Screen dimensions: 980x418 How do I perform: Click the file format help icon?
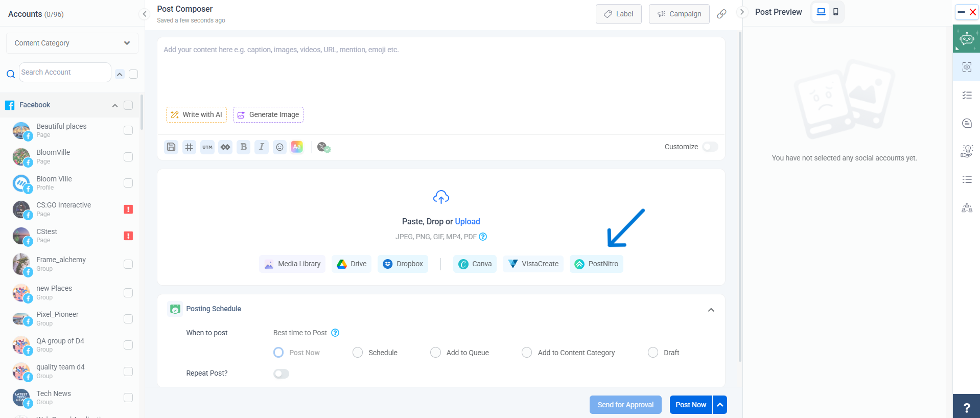[x=483, y=237]
